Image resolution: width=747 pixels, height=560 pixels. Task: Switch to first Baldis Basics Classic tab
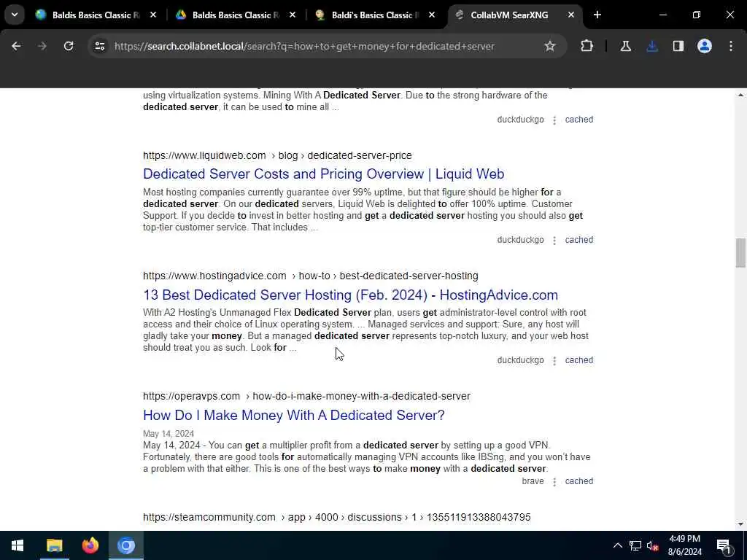[x=96, y=15]
